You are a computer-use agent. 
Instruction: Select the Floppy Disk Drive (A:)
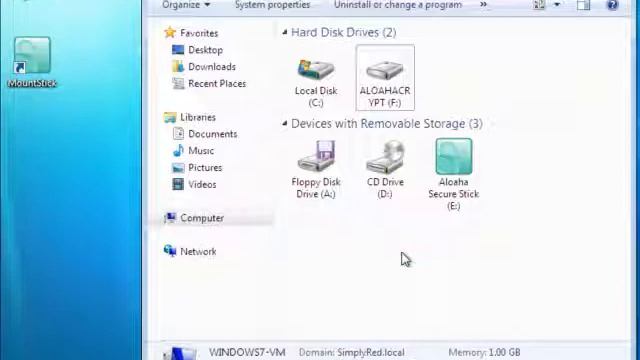316,170
